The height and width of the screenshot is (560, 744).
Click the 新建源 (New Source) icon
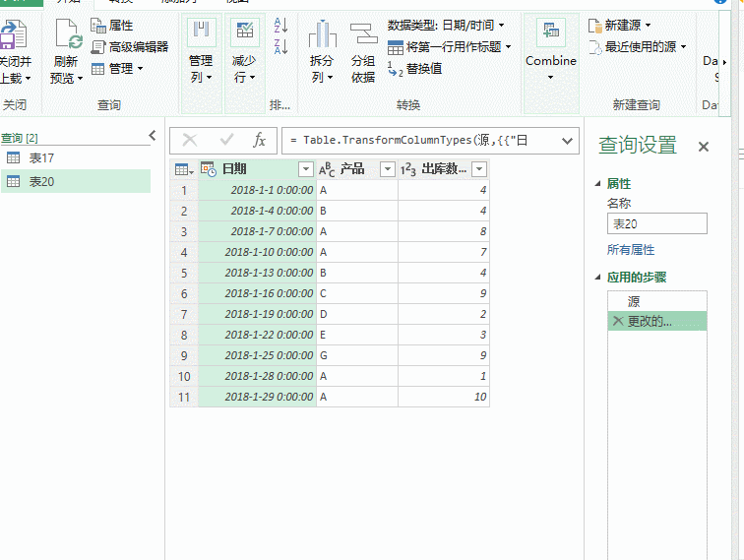[594, 26]
